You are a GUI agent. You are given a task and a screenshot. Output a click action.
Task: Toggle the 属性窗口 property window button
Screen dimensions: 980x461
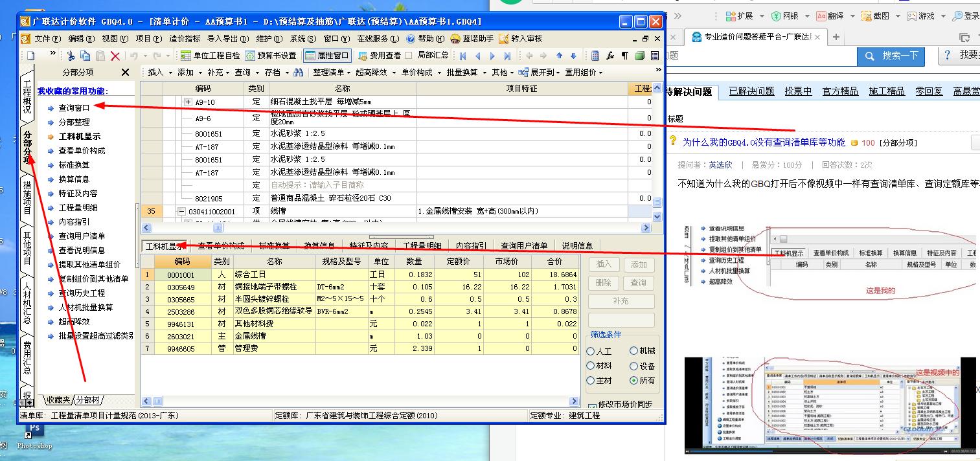(x=327, y=56)
